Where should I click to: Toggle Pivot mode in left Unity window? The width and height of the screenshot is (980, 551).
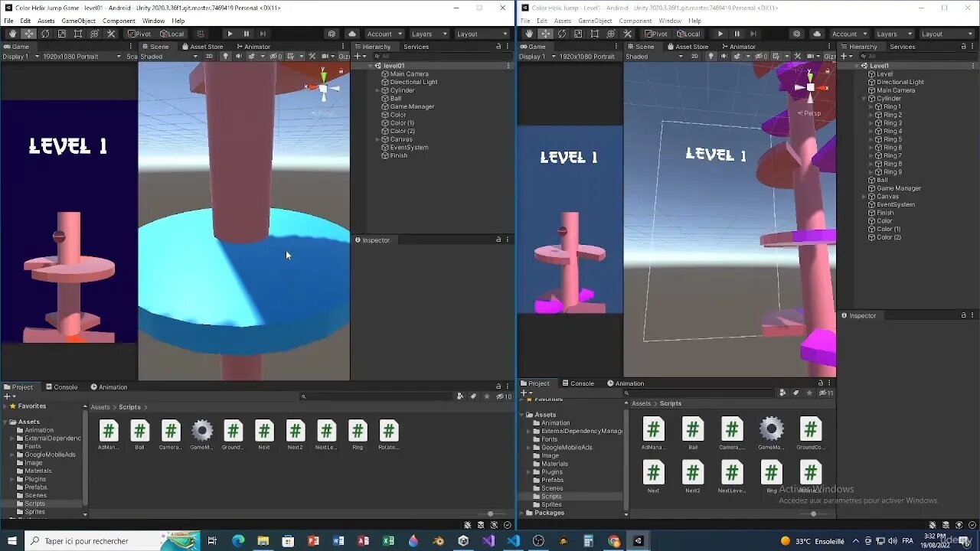click(x=139, y=34)
